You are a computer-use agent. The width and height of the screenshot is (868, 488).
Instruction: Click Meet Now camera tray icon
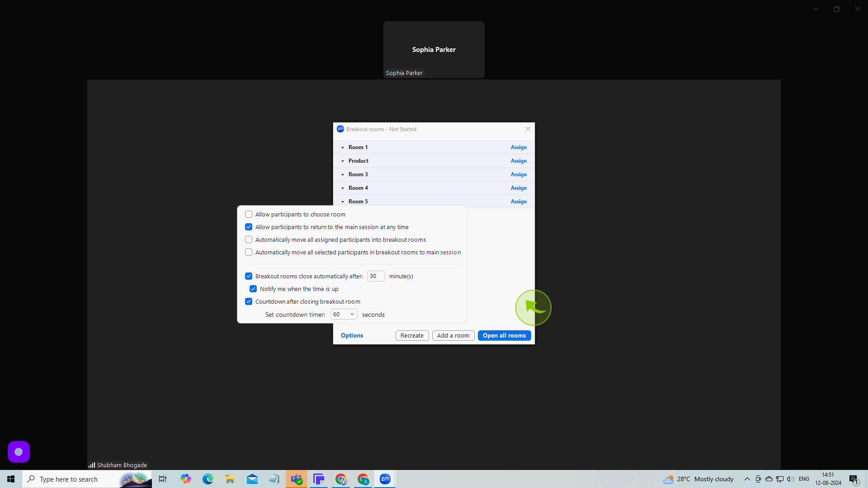coord(758,479)
